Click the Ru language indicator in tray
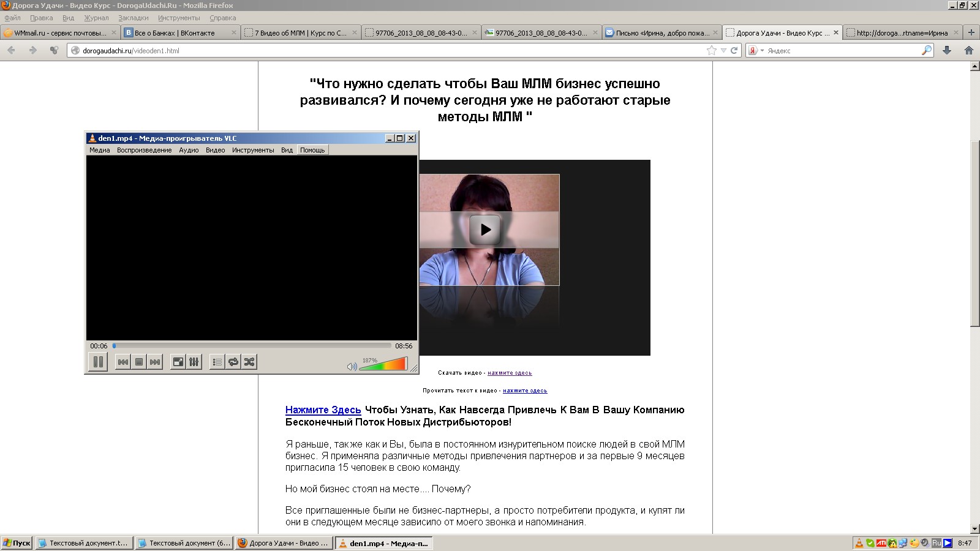This screenshot has height=551, width=980. click(937, 543)
